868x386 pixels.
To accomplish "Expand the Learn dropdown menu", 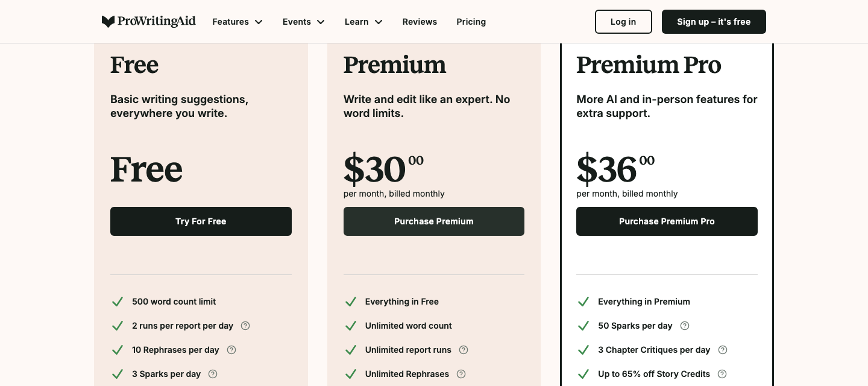I will [363, 22].
